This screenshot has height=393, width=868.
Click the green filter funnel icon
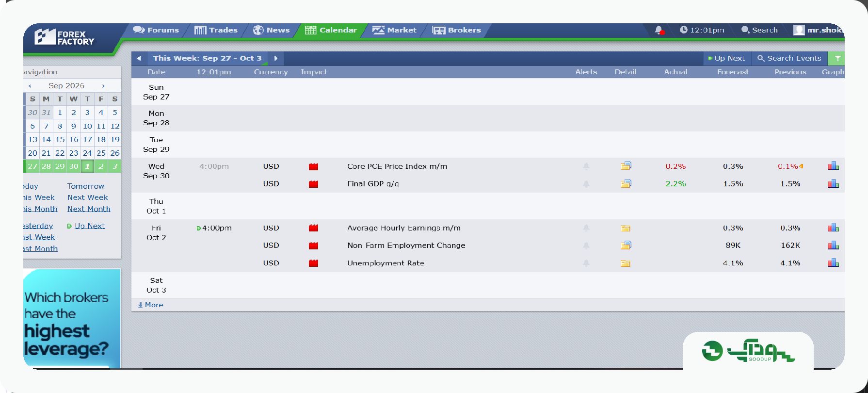[x=837, y=58]
